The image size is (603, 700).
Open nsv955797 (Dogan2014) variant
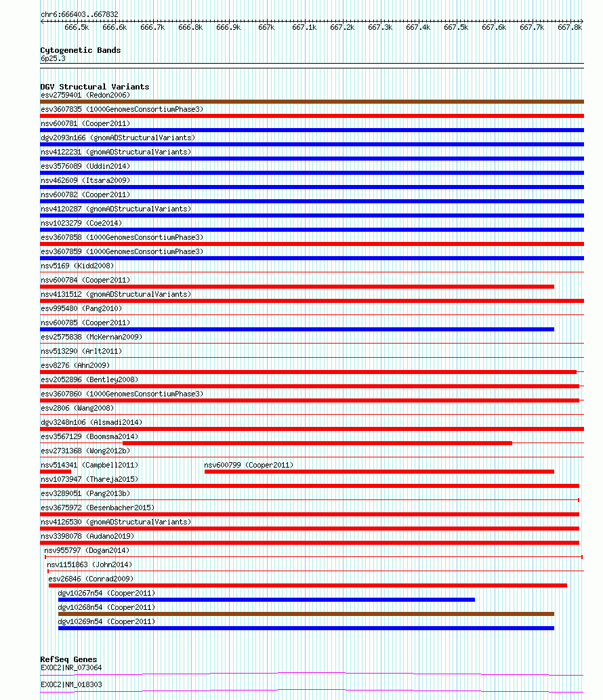[x=87, y=550]
